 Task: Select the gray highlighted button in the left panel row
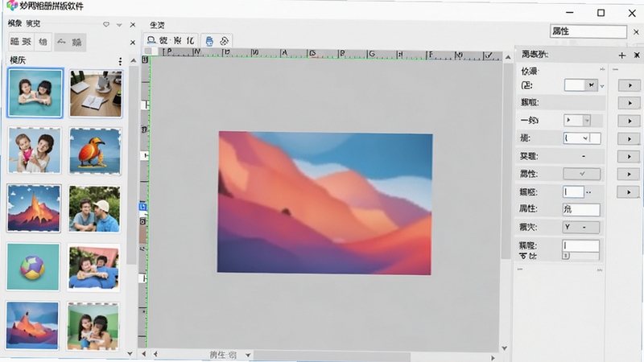pos(70,43)
